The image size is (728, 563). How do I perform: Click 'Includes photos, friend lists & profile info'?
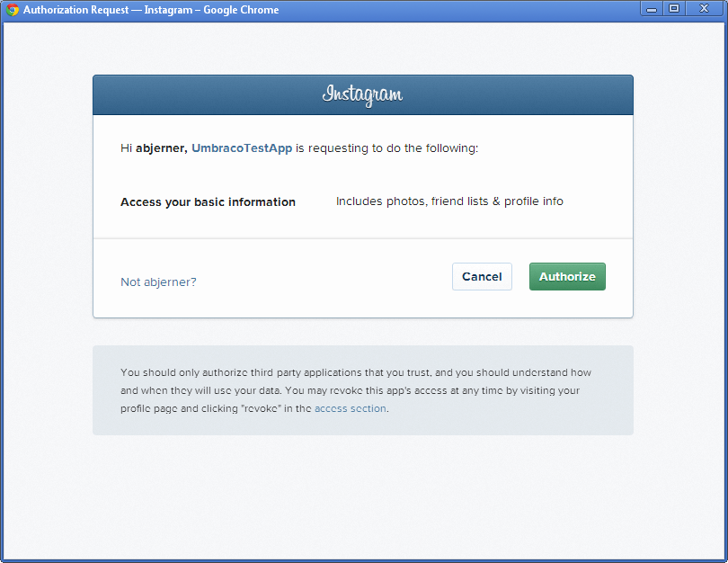[x=449, y=201]
